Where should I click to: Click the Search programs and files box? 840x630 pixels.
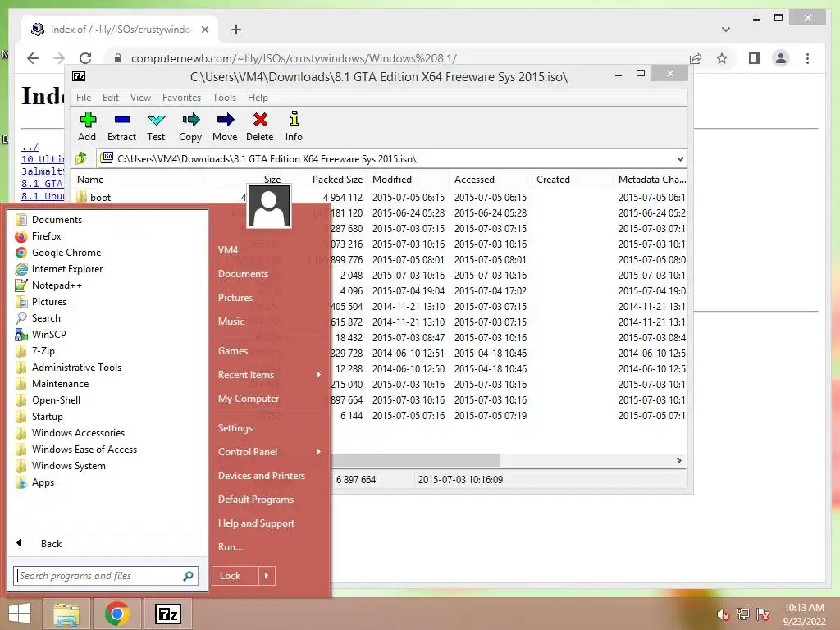(x=106, y=576)
